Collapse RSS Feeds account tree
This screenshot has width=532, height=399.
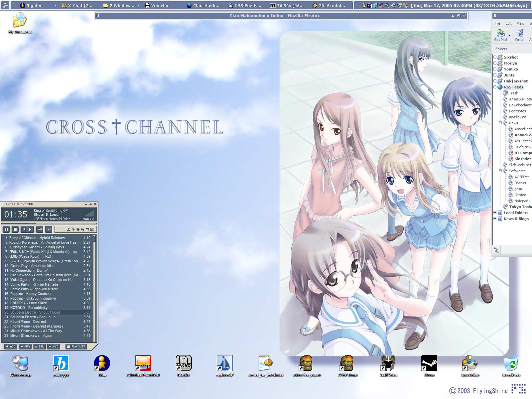pyautogui.click(x=495, y=87)
